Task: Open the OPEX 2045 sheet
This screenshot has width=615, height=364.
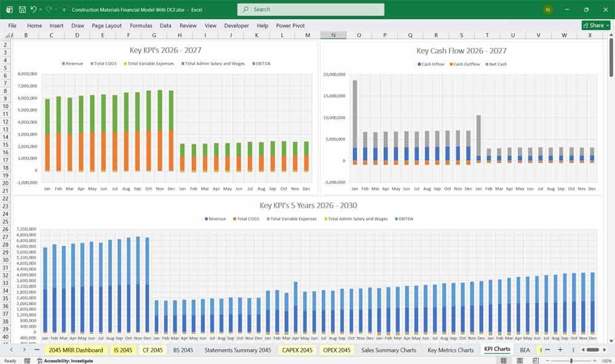Action: [x=336, y=350]
